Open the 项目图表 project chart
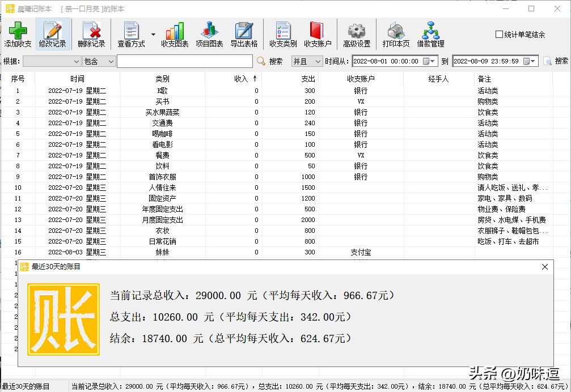Image resolution: width=571 pixels, height=392 pixels. pyautogui.click(x=209, y=35)
